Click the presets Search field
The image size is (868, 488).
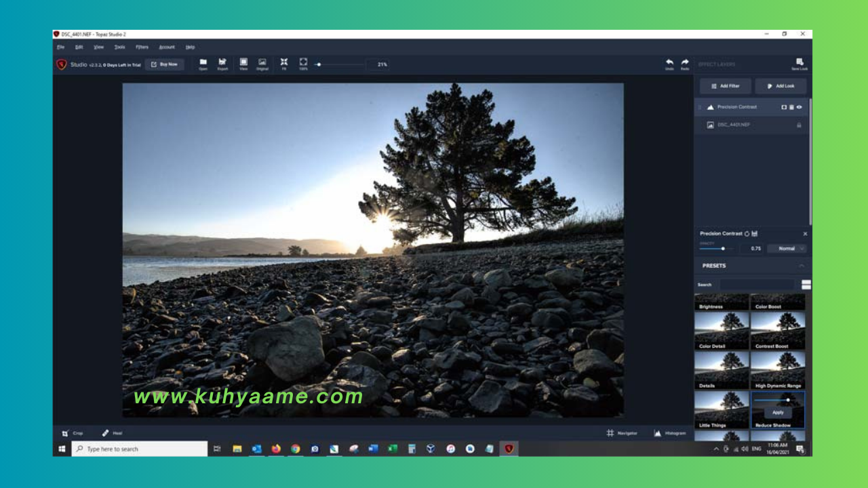(x=757, y=285)
